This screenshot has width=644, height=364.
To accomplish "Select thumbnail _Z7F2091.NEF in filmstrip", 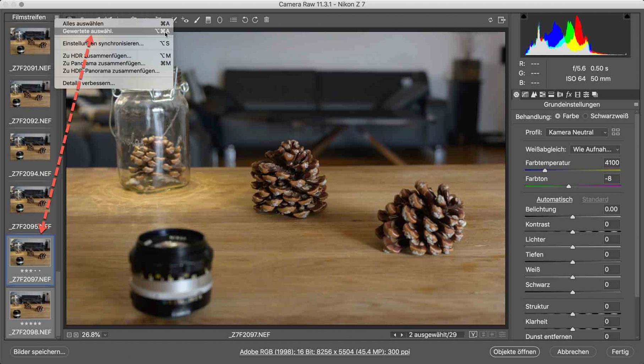I will (30, 41).
